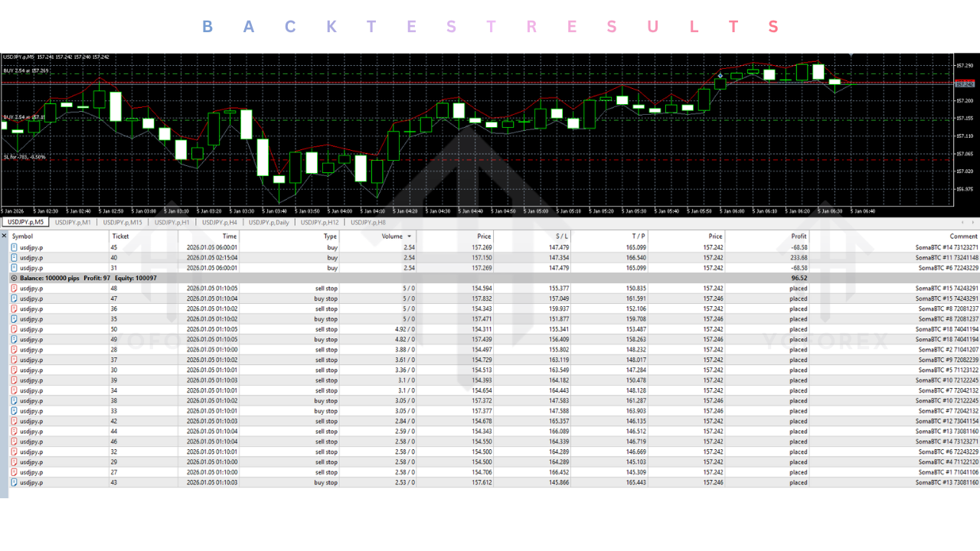Click the volume cell 4.92 / 0
Viewport: 980px width, 551px height.
click(403, 329)
